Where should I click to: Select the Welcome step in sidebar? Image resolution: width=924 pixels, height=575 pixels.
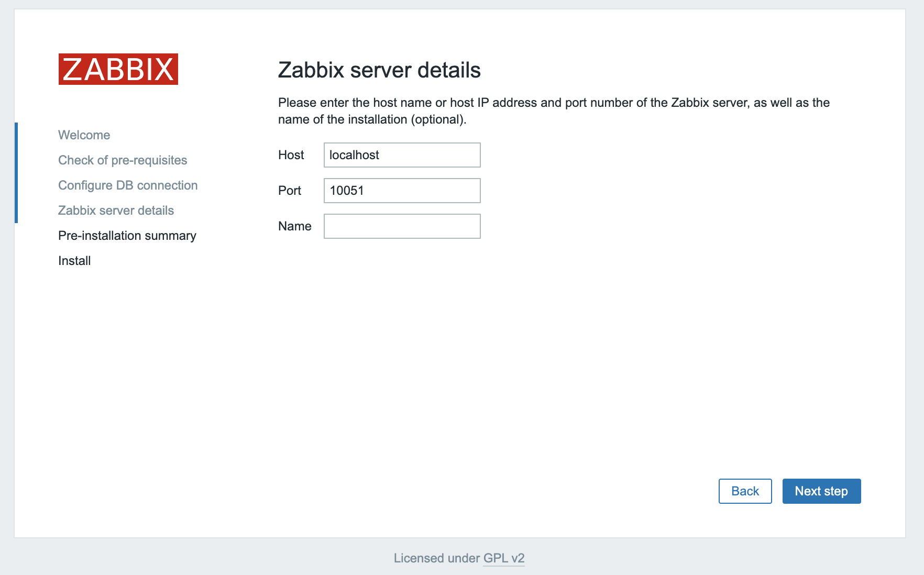tap(84, 135)
